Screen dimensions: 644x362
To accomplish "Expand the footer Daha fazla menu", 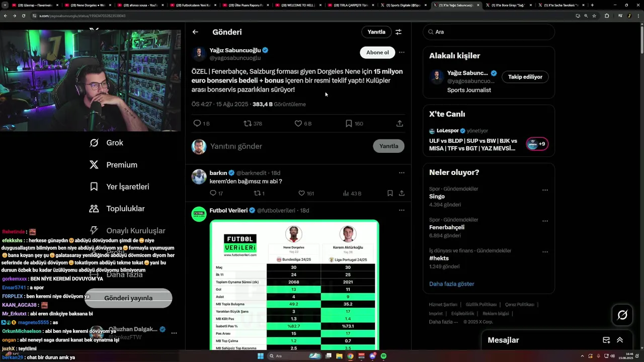I will point(443,322).
